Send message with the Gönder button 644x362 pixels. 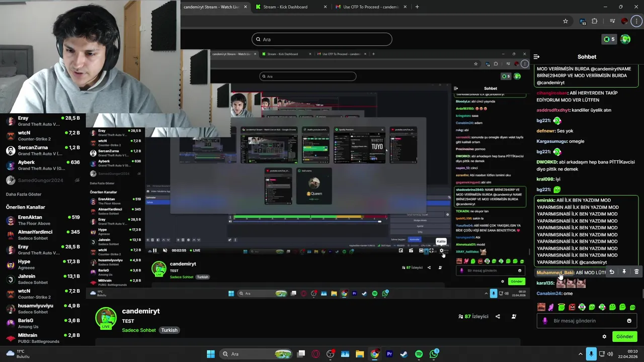624,336
